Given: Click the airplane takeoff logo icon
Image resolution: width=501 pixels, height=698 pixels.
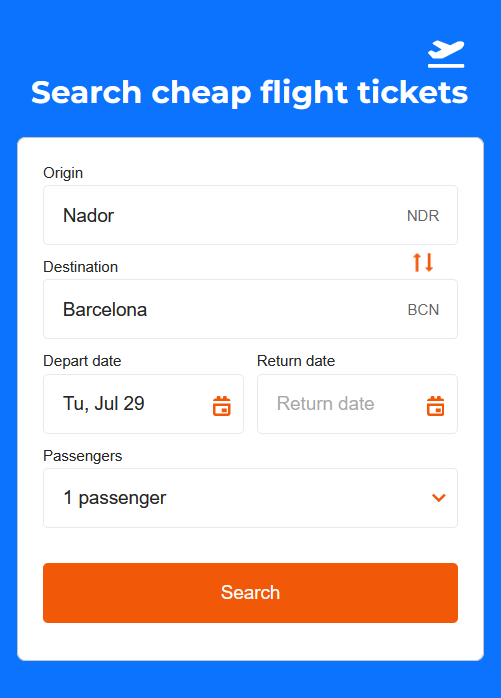Looking at the screenshot, I should (446, 54).
